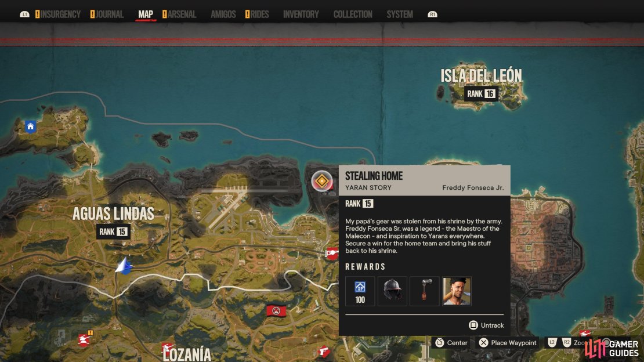The height and width of the screenshot is (362, 644).
Task: Select the XP 100 reward icon
Action: (360, 291)
